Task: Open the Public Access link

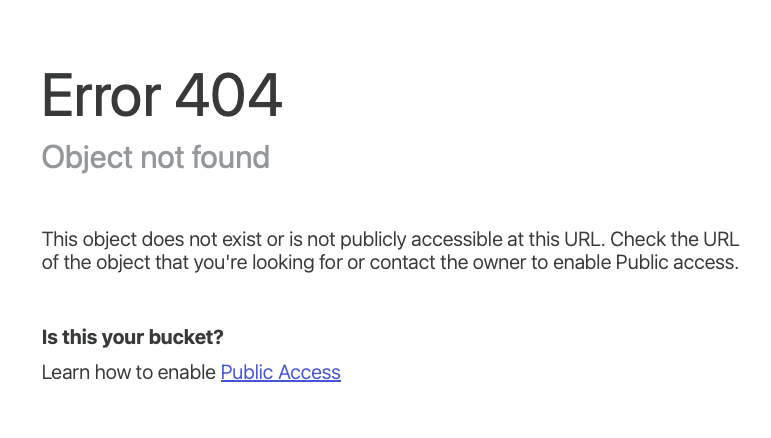Action: click(280, 372)
